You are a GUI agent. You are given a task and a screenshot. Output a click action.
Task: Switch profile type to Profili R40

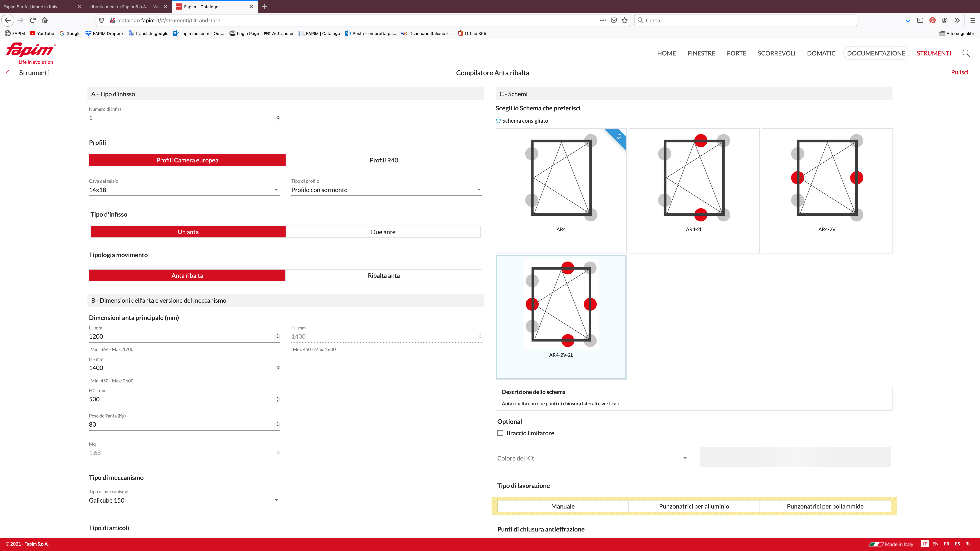tap(383, 160)
